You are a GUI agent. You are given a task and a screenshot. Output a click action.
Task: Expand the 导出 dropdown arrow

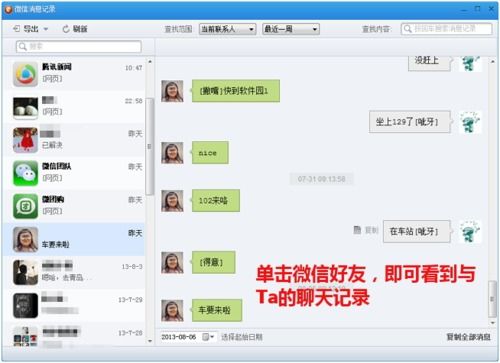pos(46,29)
